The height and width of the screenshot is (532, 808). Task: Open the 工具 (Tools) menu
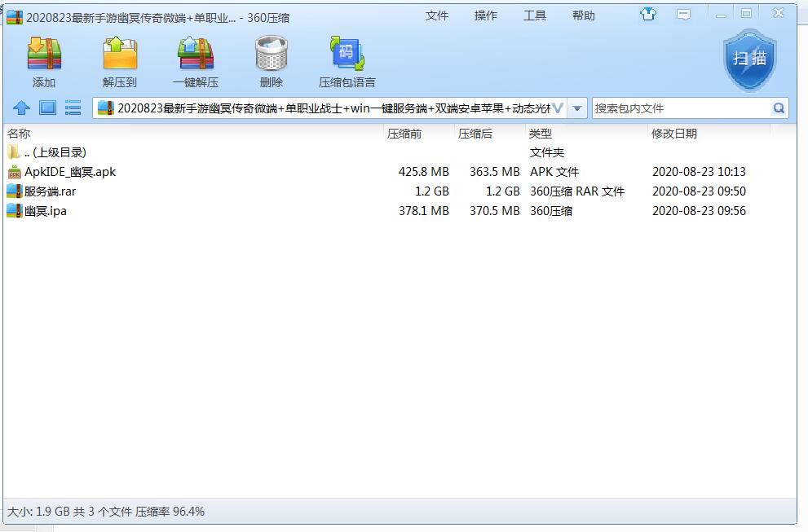535,15
